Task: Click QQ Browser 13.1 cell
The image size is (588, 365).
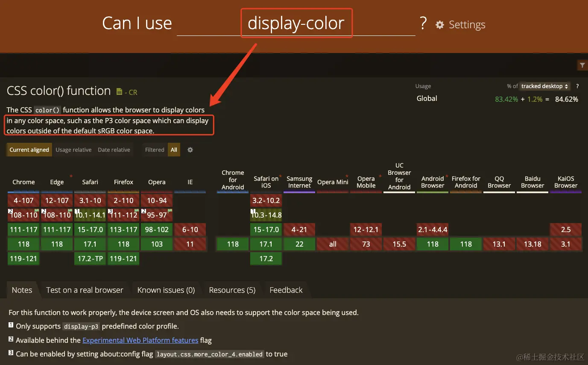Action: click(x=499, y=244)
